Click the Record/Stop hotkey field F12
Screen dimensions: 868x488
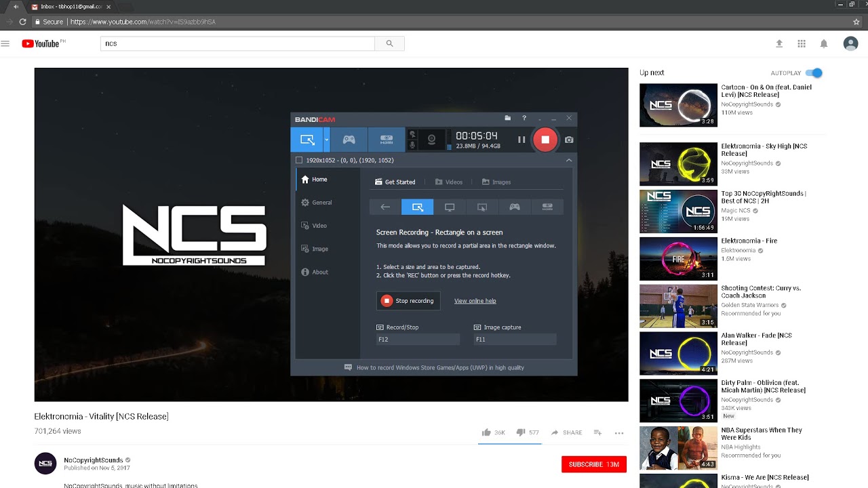pyautogui.click(x=418, y=339)
